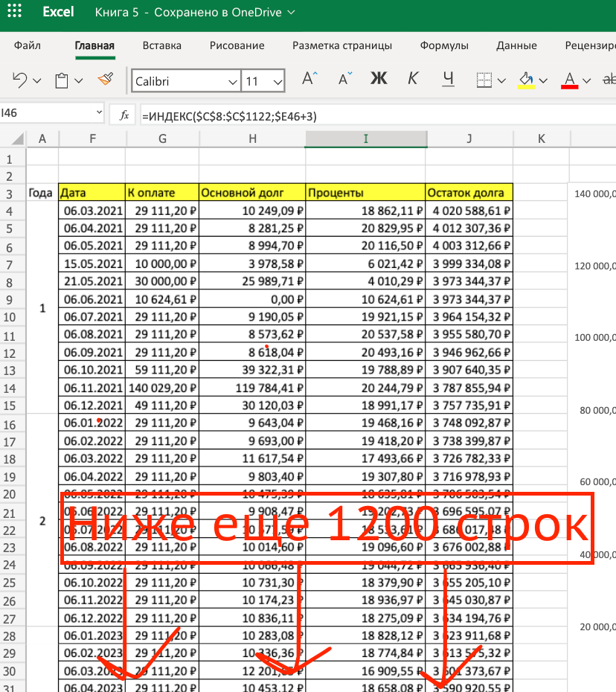Open the Microsoft 365 app launcher grid

click(x=16, y=11)
